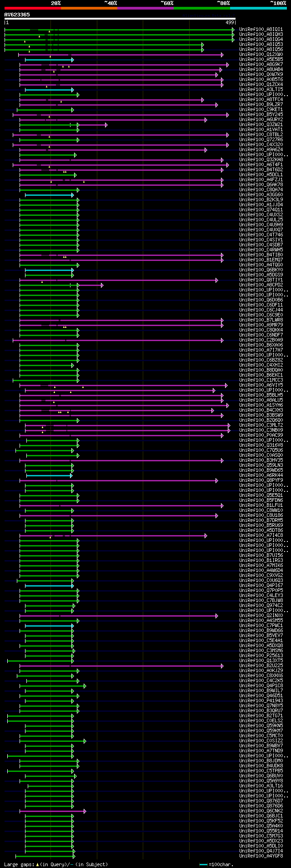This screenshot has width=291, height=868.
Task: Select hit label UniRef100_B5Y245
Action: coord(261,115)
